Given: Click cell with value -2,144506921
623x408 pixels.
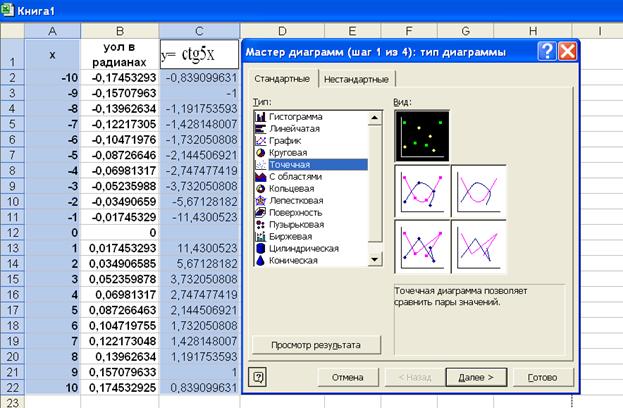Looking at the screenshot, I should click(x=199, y=155).
